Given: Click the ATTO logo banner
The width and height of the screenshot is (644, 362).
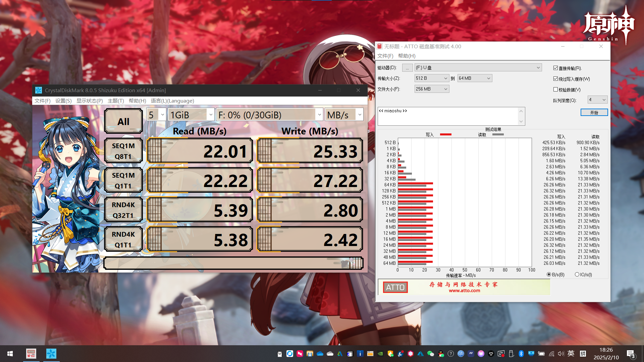Looking at the screenshot, I should point(465,287).
